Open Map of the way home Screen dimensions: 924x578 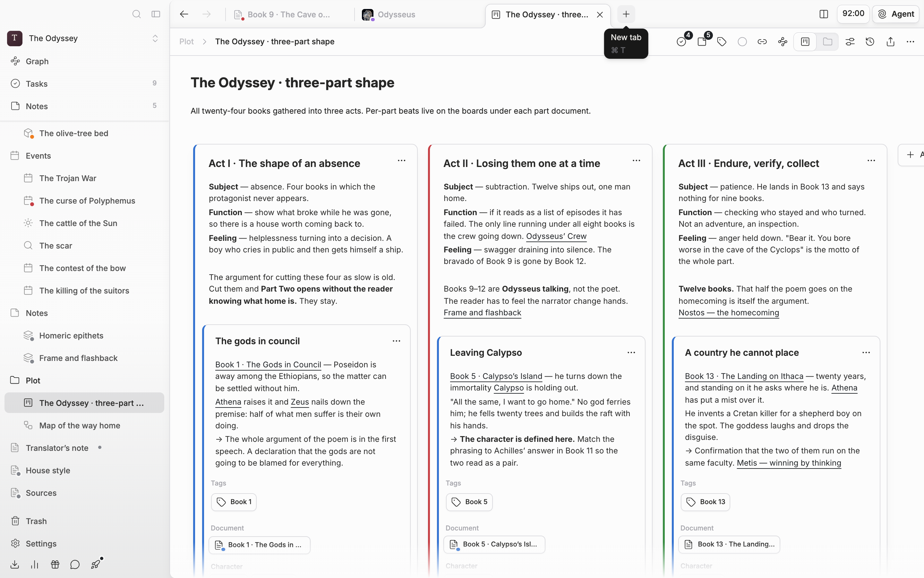84,425
